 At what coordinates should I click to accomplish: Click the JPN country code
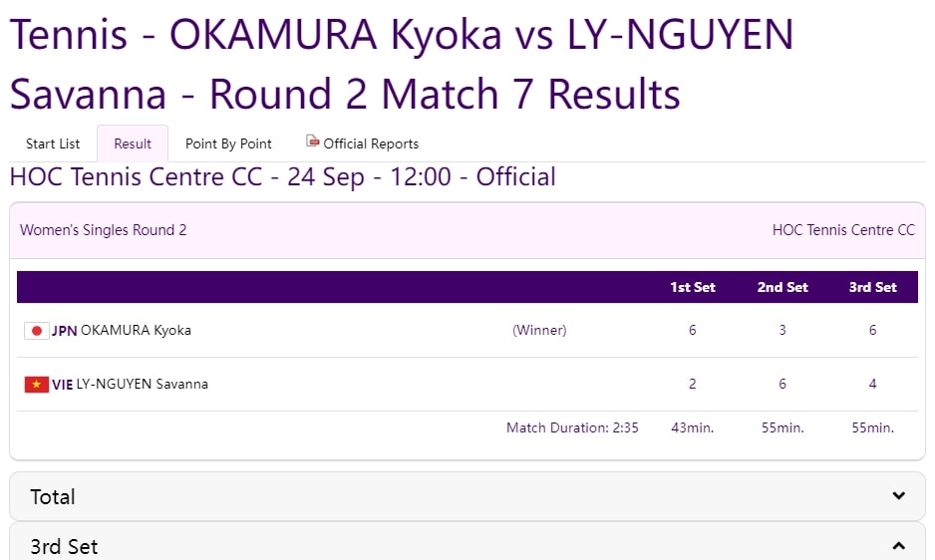65,331
